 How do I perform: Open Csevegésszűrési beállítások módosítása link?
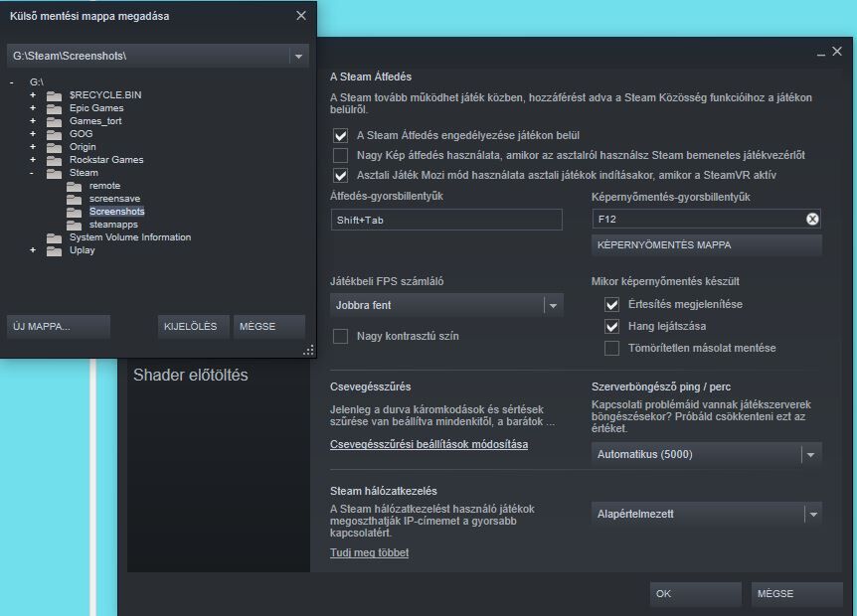(x=429, y=444)
